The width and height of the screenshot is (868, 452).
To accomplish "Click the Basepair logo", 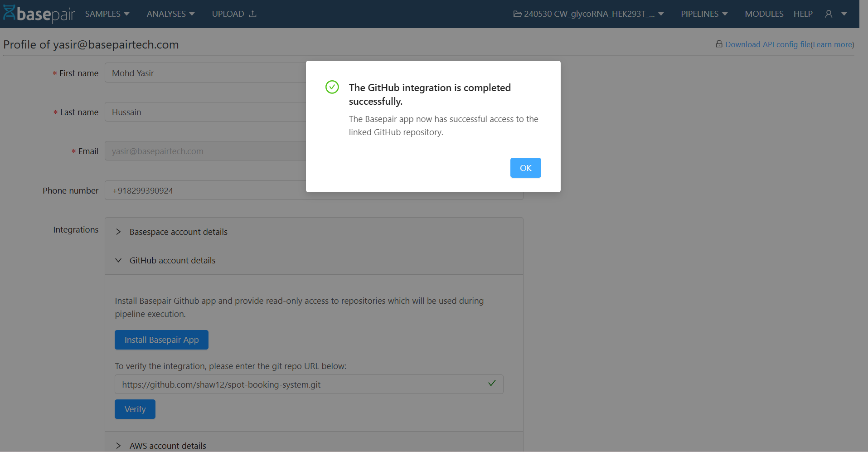I will 39,13.
